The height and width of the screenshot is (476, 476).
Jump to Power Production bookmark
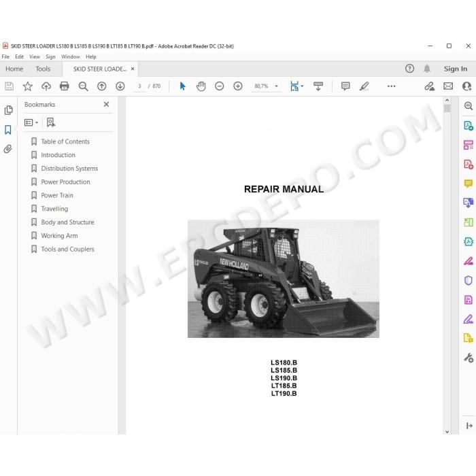click(x=65, y=182)
